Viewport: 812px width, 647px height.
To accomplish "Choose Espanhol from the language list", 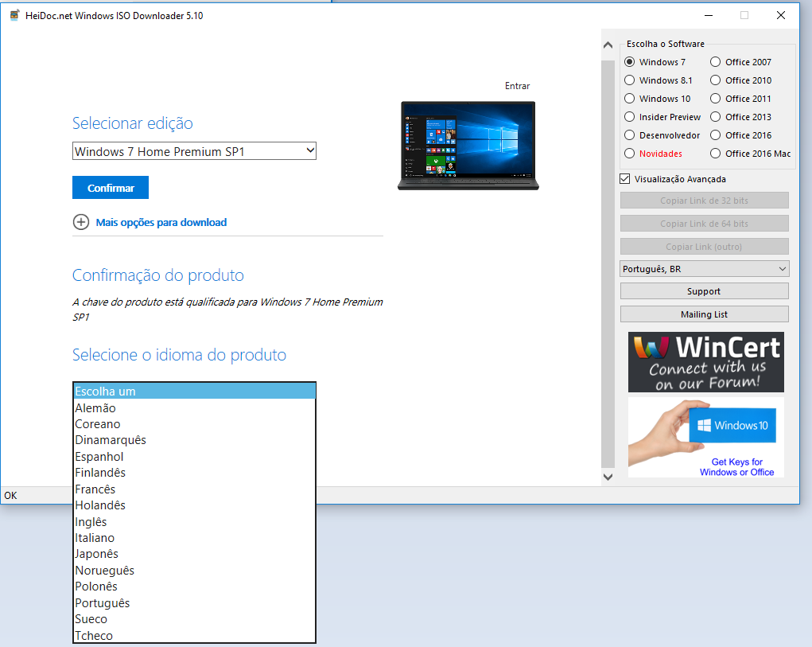I will pyautogui.click(x=194, y=456).
